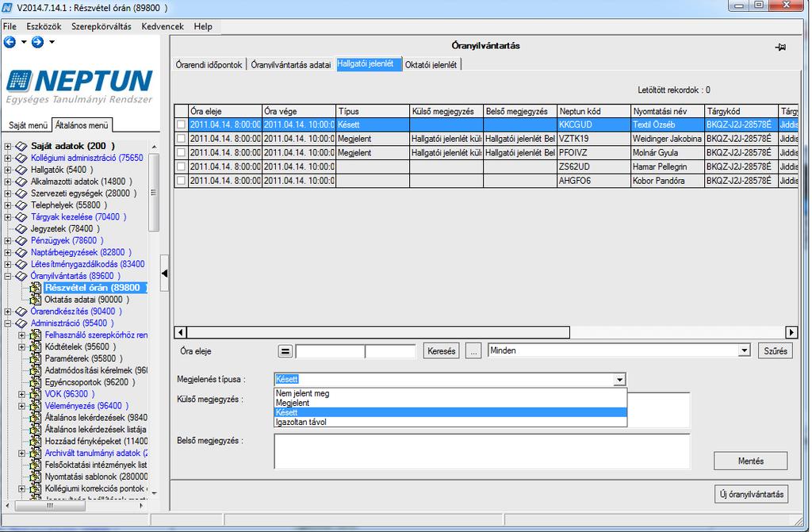This screenshot has width=812, height=532.
Task: Check the row checkbox for PFOIVZ
Action: point(181,152)
